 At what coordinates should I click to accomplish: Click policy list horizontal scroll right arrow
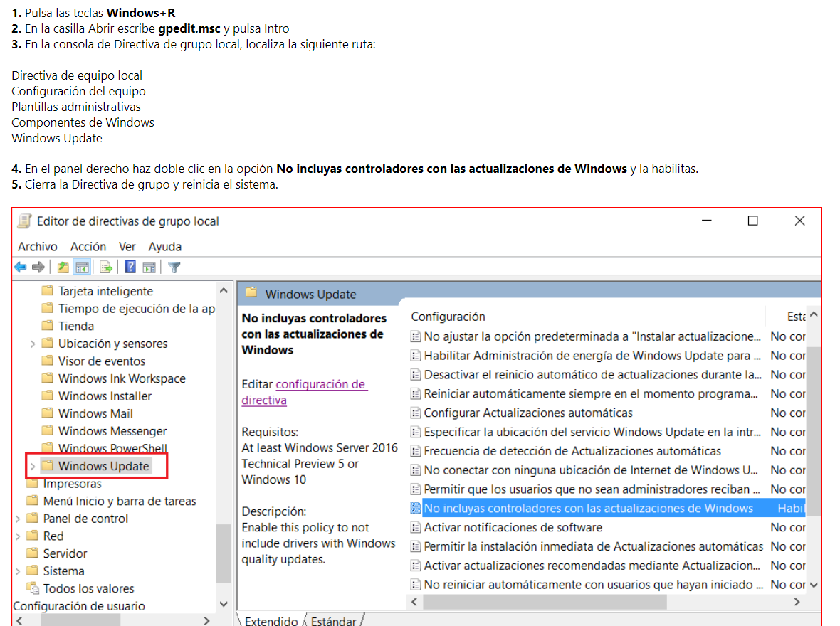pos(797,602)
